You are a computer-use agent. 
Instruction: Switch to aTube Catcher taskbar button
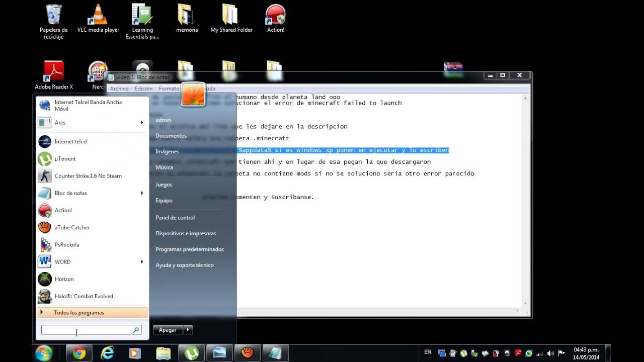pyautogui.click(x=247, y=353)
